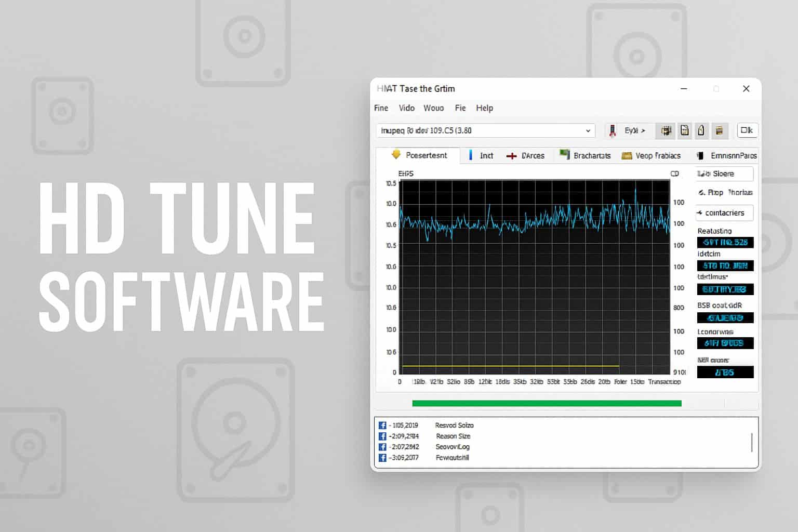Switch to the Pcesertesnt tab
Screen dimensions: 798x532
point(418,155)
